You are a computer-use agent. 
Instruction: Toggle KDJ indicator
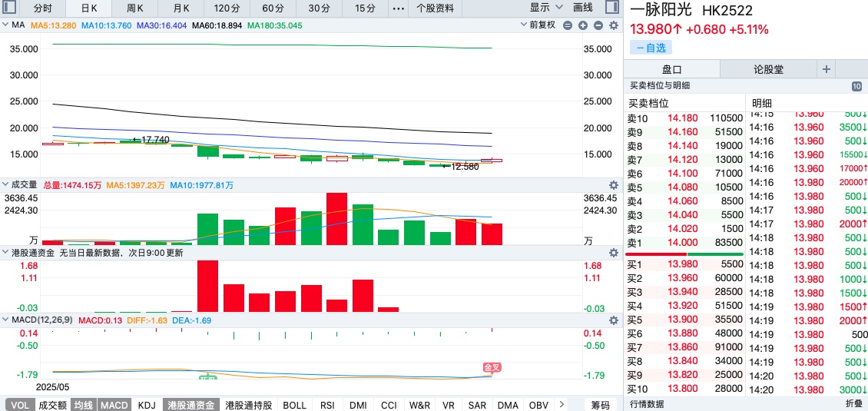pyautogui.click(x=147, y=405)
